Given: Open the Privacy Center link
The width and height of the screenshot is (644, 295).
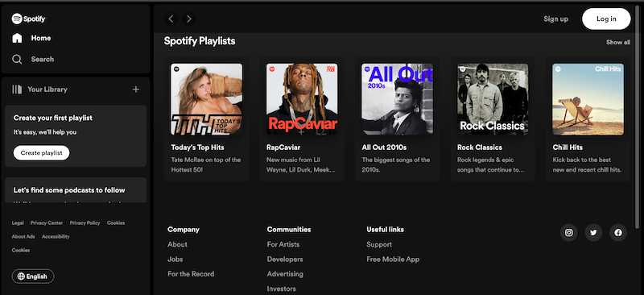Looking at the screenshot, I should [47, 223].
